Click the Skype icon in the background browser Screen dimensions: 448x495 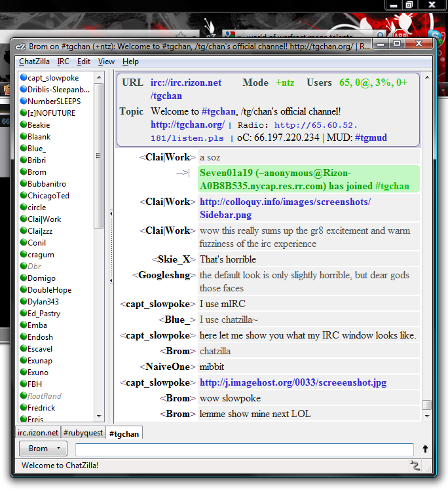coord(434,33)
